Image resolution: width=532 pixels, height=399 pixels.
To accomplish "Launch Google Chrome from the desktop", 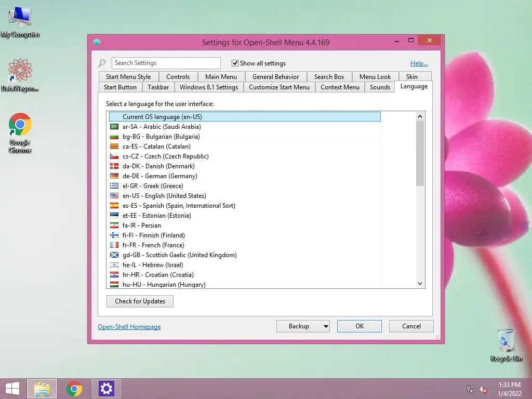I will 20,132.
